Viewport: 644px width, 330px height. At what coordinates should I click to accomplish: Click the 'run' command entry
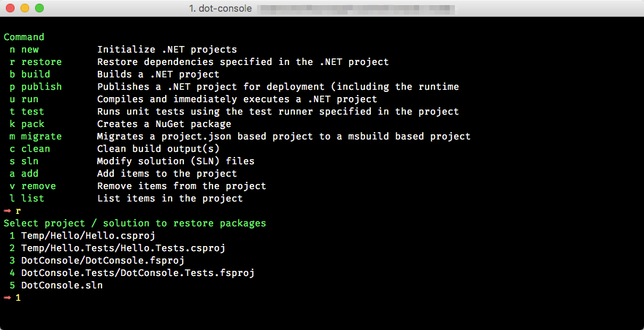coord(30,99)
